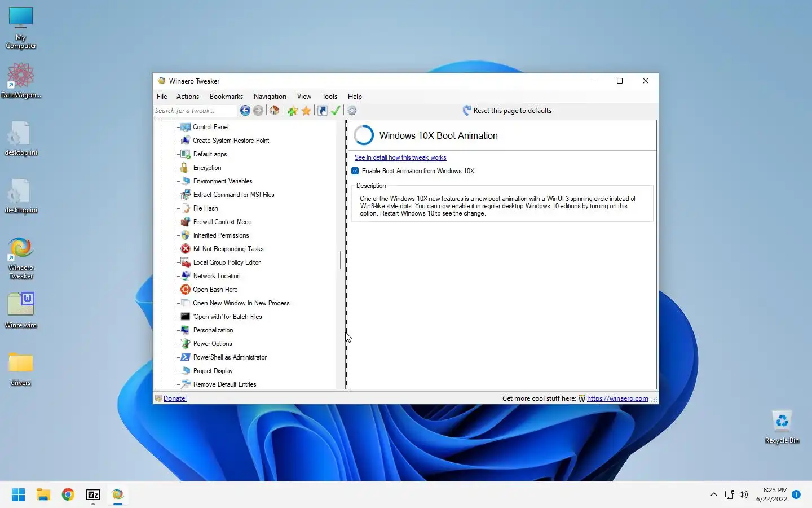This screenshot has height=508, width=812.
Task: Toggle Enable Boot Animation from Windows 10X
Action: (x=355, y=171)
